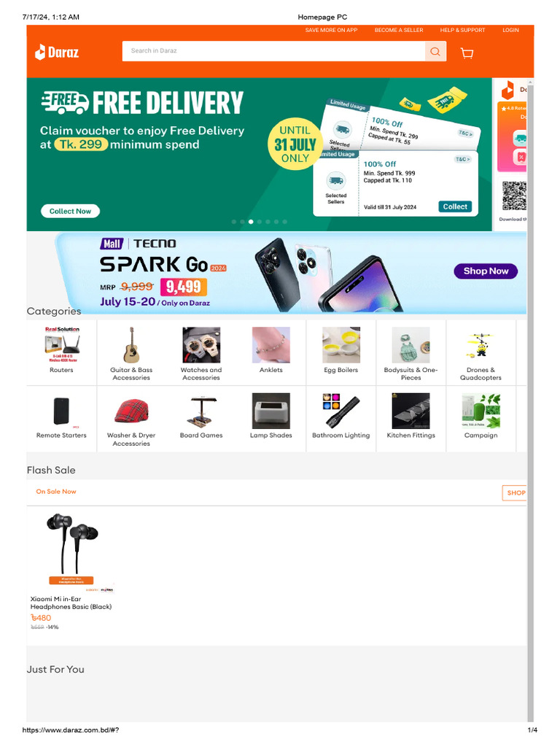Open Help & Support menu

(463, 30)
